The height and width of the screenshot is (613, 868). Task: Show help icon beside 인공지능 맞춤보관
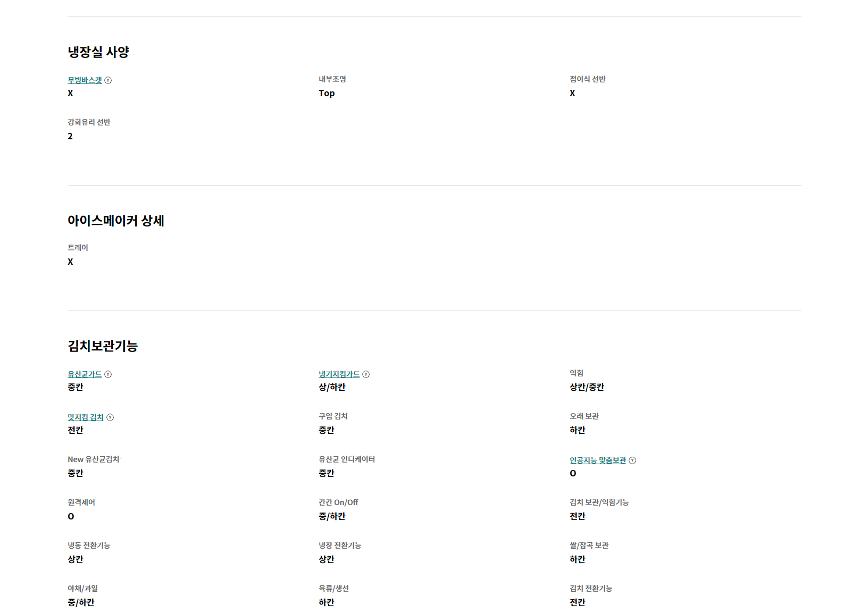(632, 460)
